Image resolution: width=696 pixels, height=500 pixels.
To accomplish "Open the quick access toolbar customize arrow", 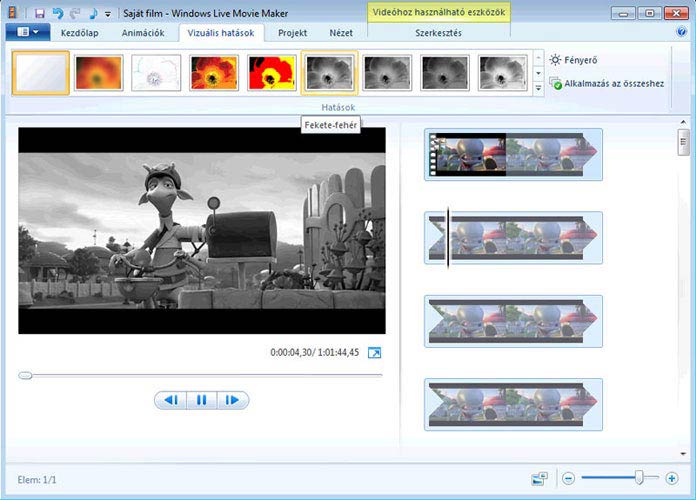I will (108, 14).
